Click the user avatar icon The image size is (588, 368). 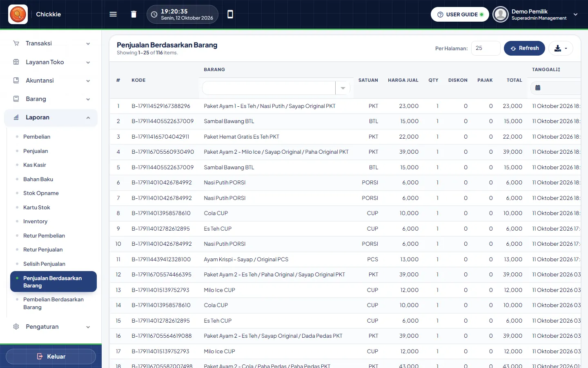(x=500, y=14)
